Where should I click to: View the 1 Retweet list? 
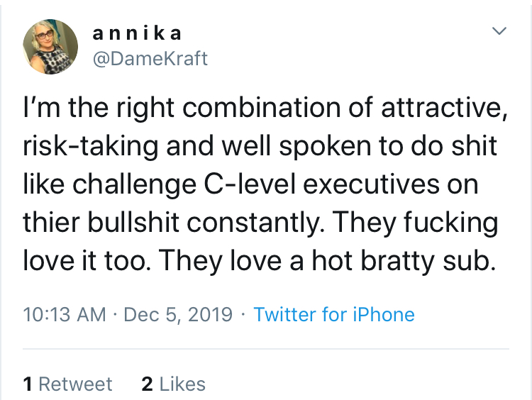[67, 384]
